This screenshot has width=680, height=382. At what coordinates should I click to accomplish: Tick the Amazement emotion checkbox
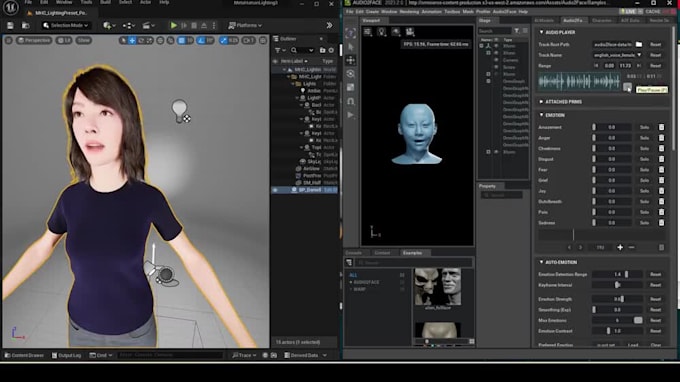coord(661,127)
